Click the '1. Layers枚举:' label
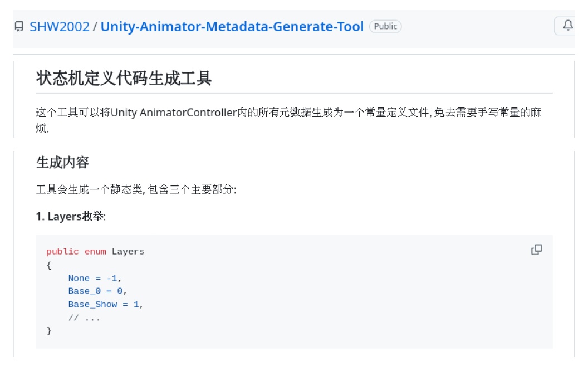588x376 pixels. (71, 217)
